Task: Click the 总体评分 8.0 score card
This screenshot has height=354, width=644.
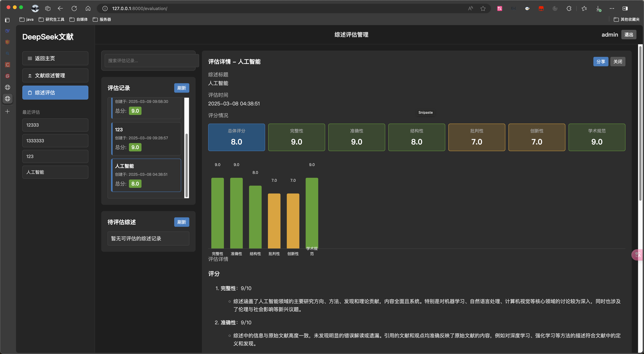Action: [236, 137]
